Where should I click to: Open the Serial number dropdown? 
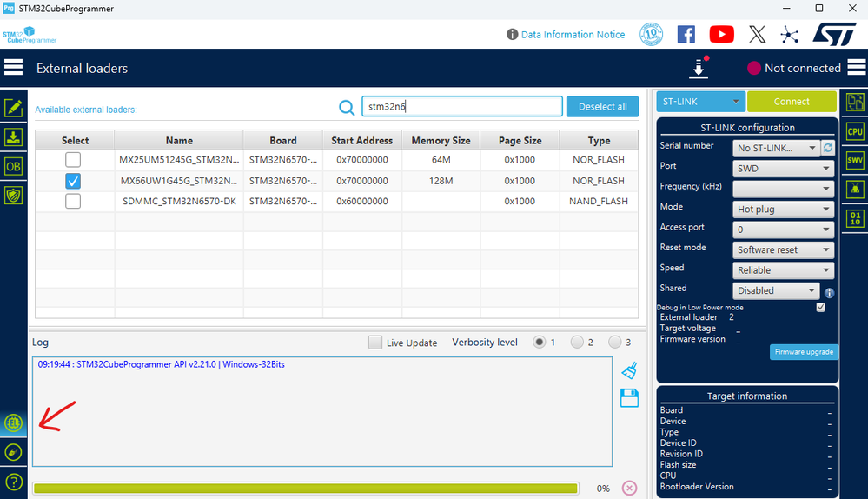(x=776, y=148)
